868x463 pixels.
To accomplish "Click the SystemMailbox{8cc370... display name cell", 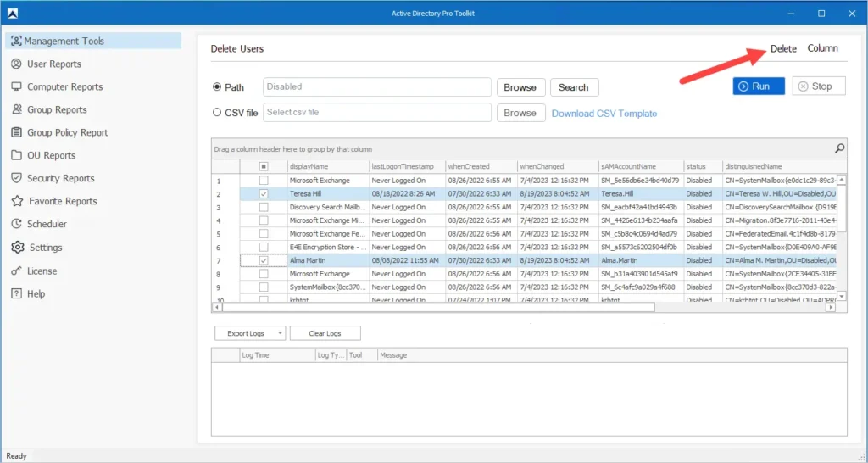I will (328, 287).
